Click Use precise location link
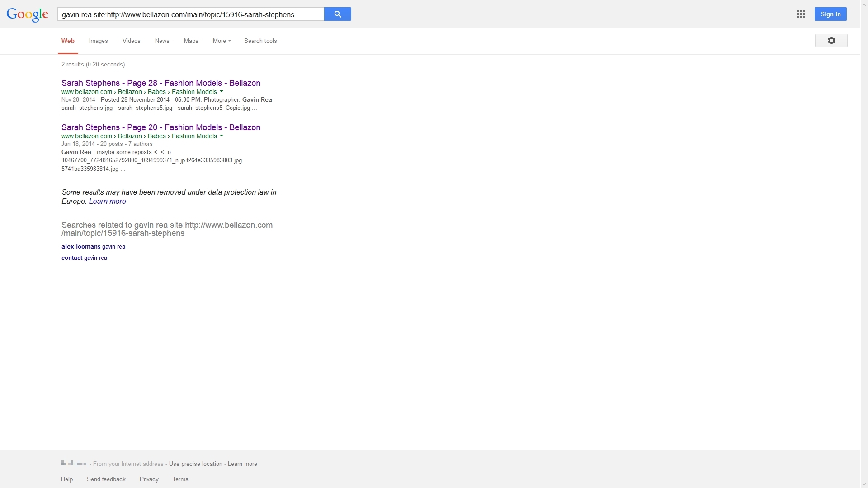This screenshot has width=868, height=488. (195, 464)
